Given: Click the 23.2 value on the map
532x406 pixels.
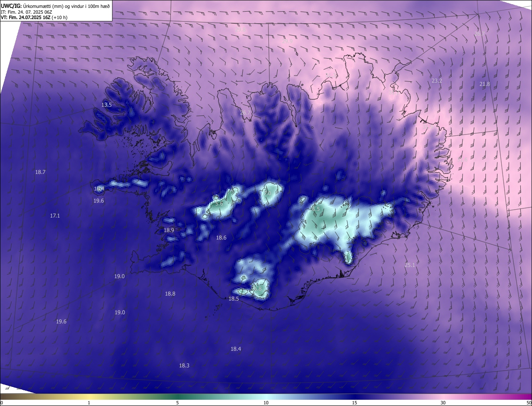Looking at the screenshot, I should click(x=437, y=81).
